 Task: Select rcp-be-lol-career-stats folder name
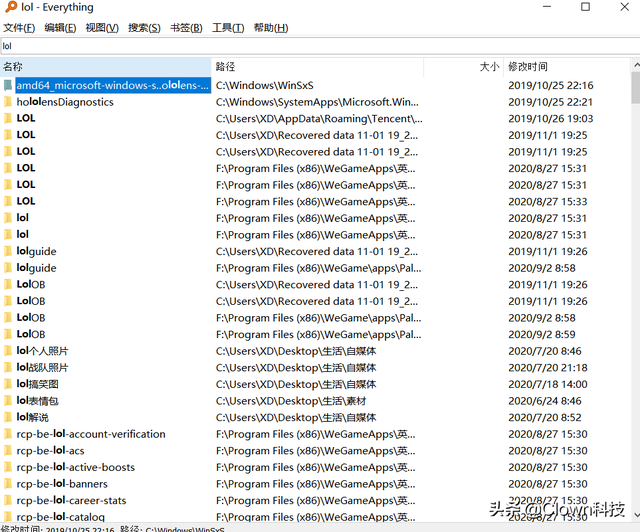[x=71, y=501]
